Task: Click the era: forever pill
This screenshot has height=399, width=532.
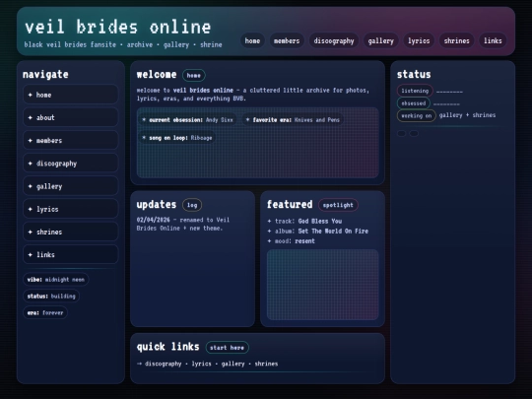Action: [x=45, y=313]
